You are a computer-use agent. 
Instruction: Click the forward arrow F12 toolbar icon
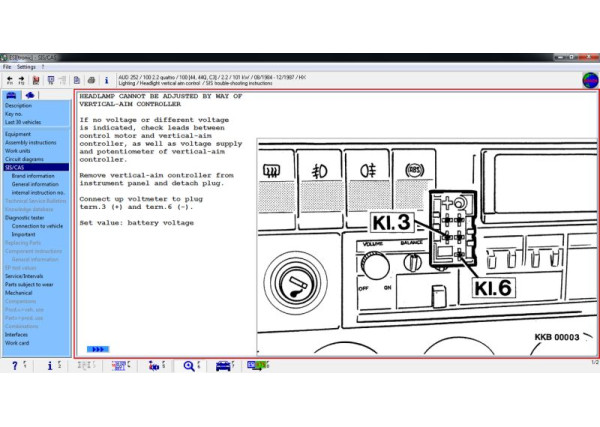pos(21,79)
